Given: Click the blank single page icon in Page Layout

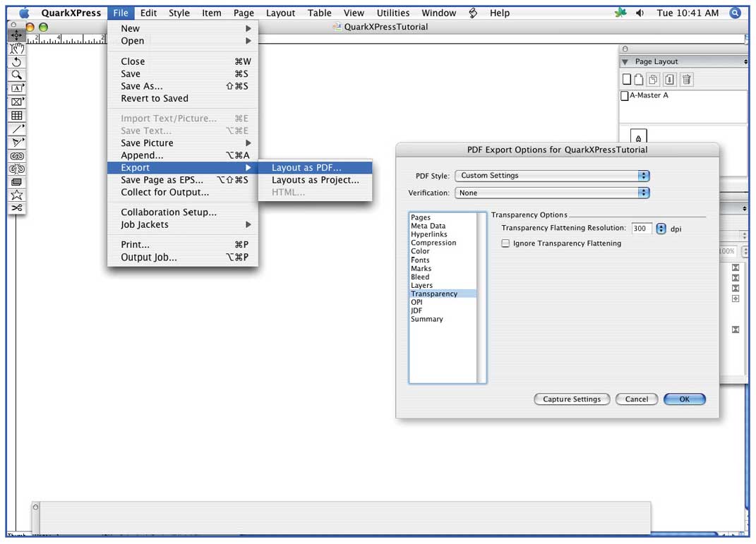Looking at the screenshot, I should (626, 80).
